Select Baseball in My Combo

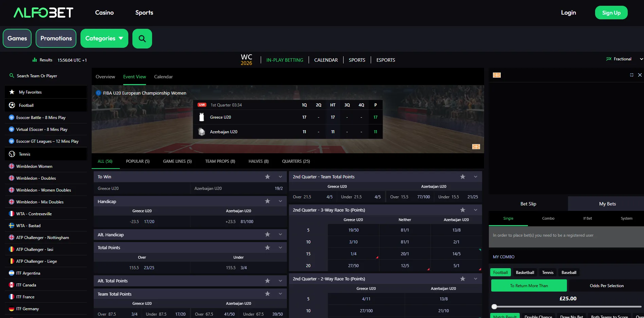coord(569,273)
